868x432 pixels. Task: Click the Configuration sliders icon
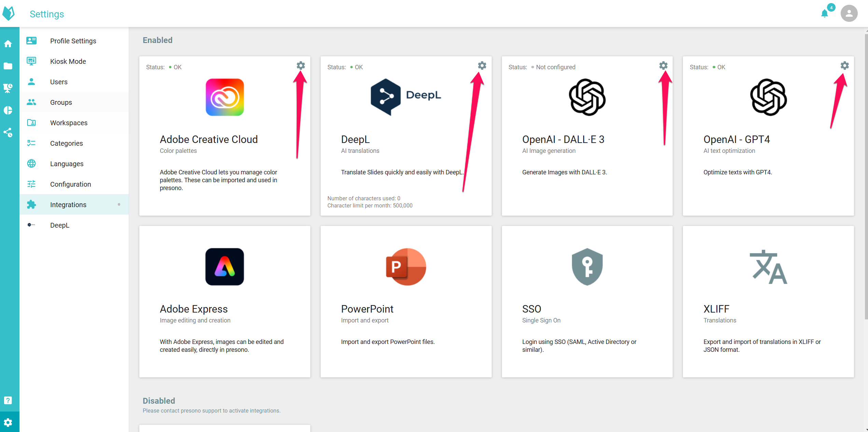point(31,184)
